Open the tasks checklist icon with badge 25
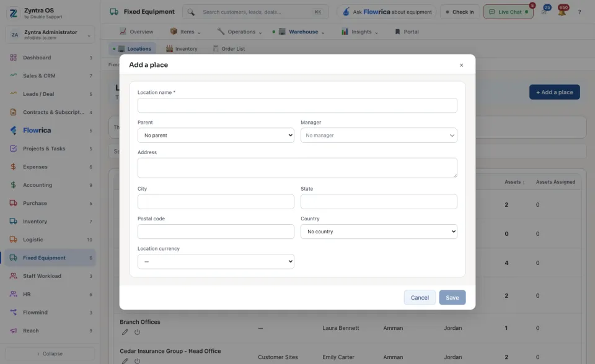 click(x=544, y=12)
